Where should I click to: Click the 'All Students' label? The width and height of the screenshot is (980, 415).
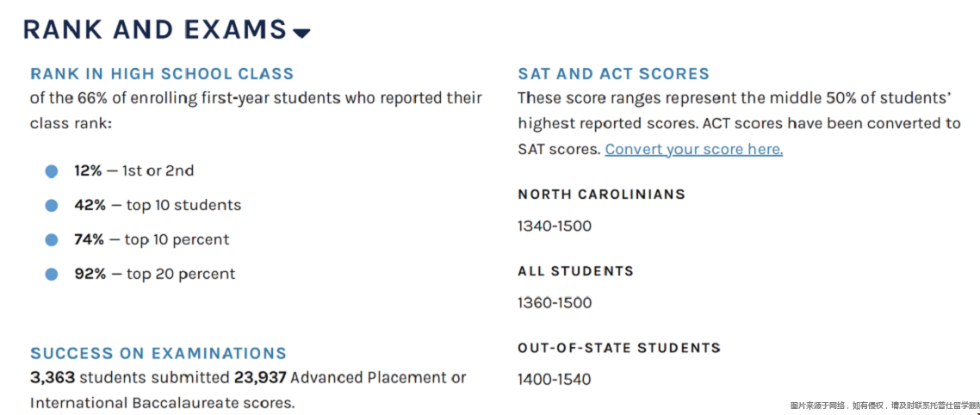click(575, 271)
